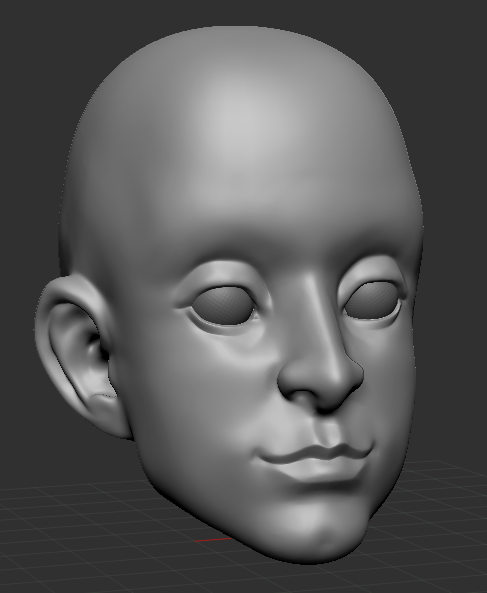Click the lips of the sculpted head

tap(316, 462)
